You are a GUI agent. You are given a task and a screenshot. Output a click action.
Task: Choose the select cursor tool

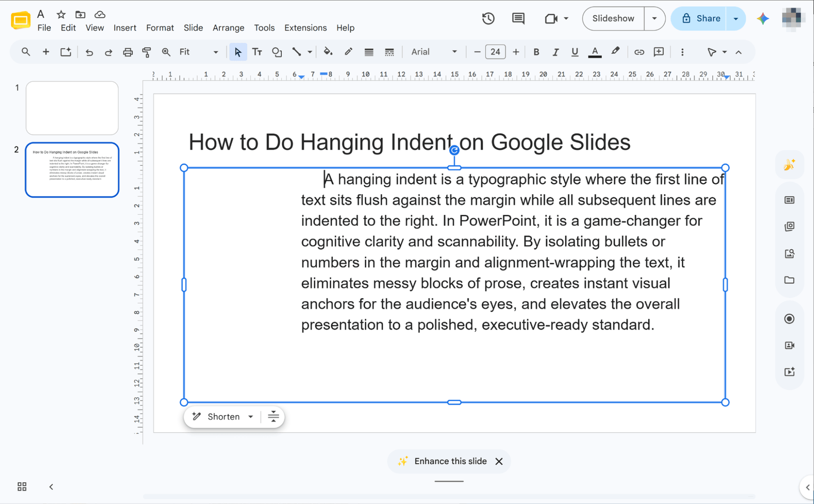(238, 52)
